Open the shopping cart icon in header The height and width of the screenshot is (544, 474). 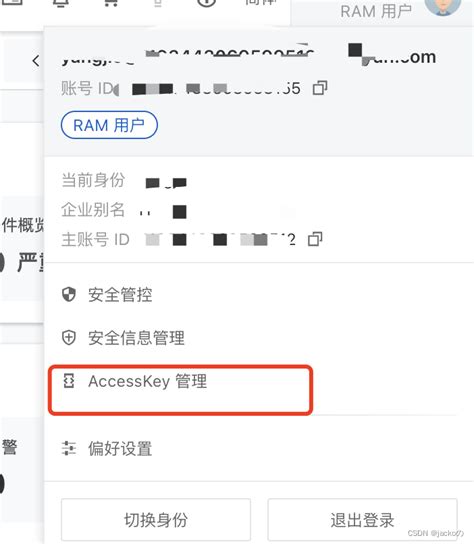pos(111,3)
